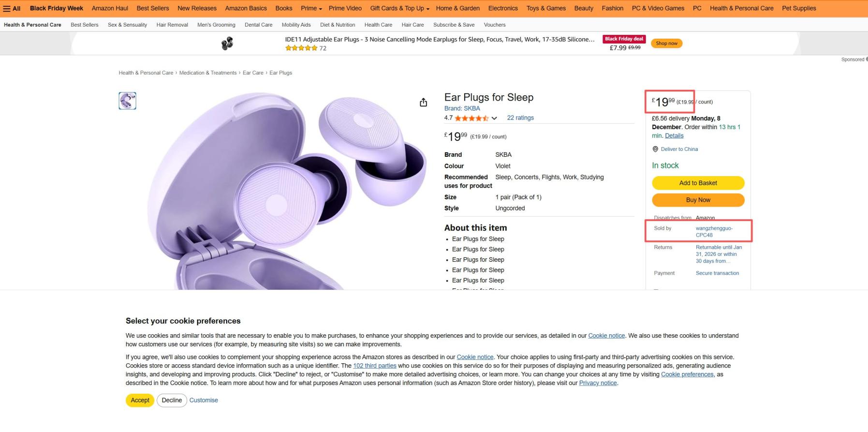Accept cookies with the Accept button
The image size is (868, 432).
coord(140,400)
